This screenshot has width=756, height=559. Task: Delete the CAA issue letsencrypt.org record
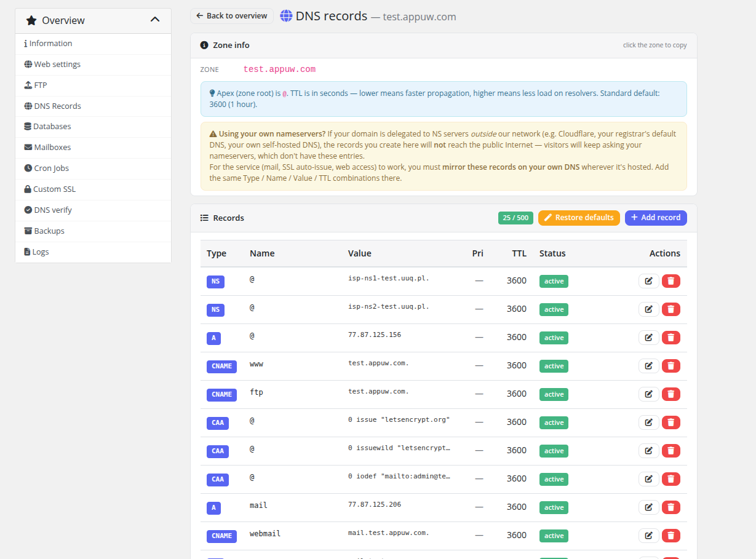click(x=671, y=422)
